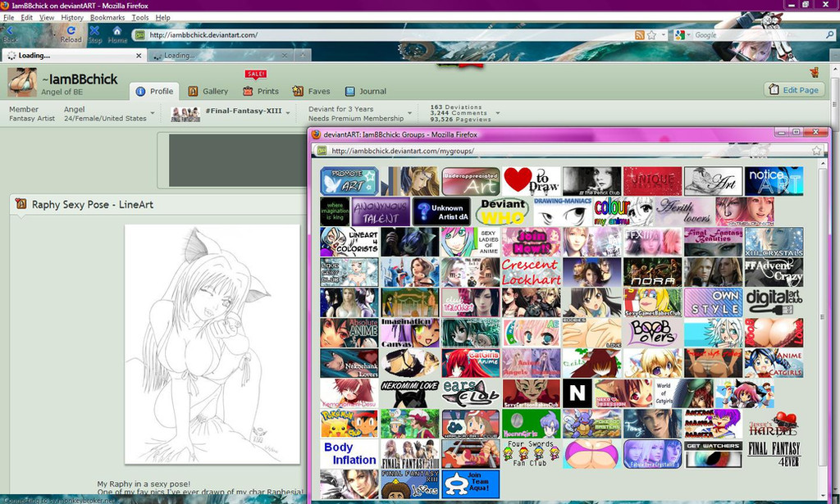The width and height of the screenshot is (840, 504).
Task: Open the Lineart 4 Colorists group icon
Action: [x=349, y=242]
